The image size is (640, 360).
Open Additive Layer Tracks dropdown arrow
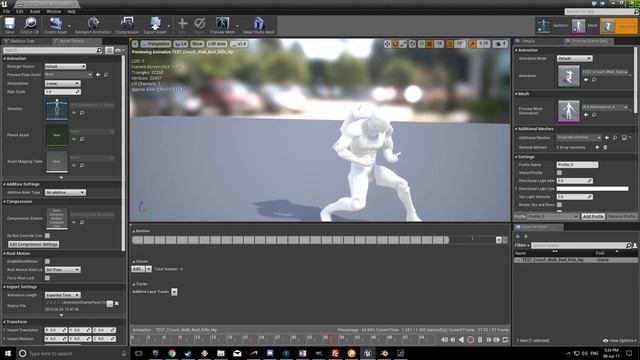pos(174,291)
